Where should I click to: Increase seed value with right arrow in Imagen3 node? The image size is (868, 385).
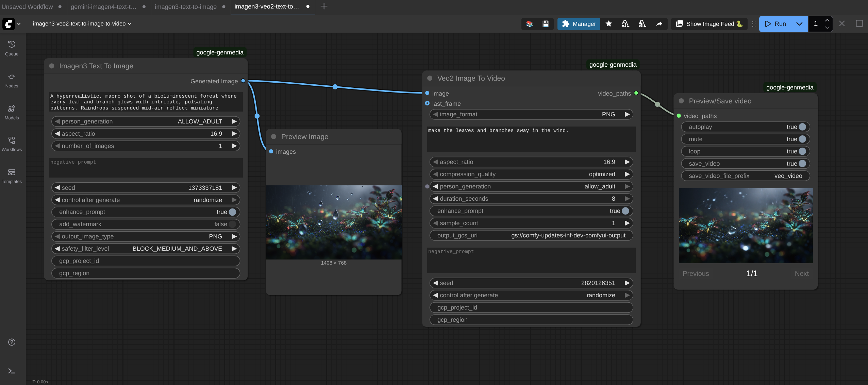[x=234, y=188]
